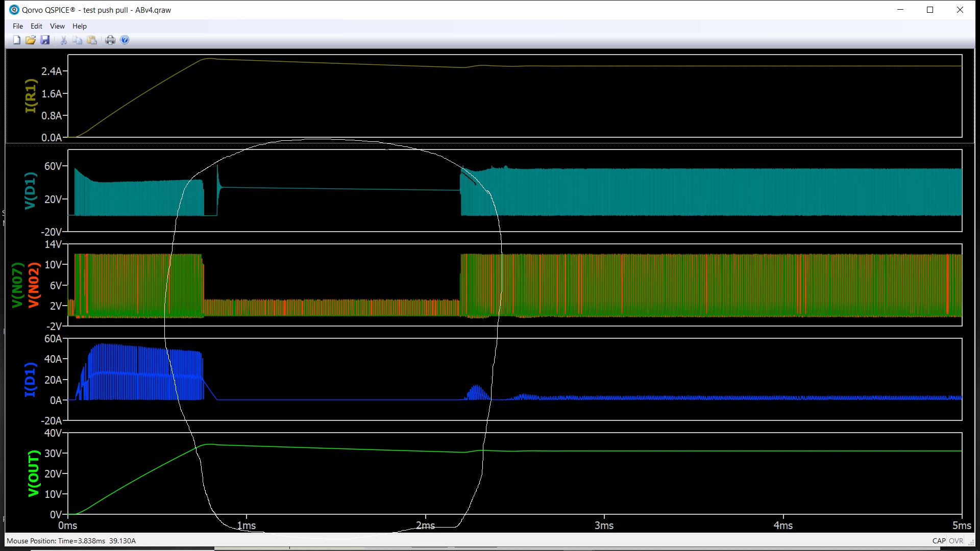
Task: Click the New file toolbar icon
Action: (16, 40)
